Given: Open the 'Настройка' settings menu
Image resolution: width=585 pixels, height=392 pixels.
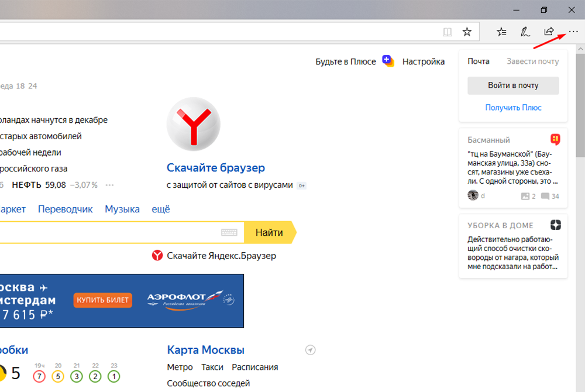Looking at the screenshot, I should [424, 61].
